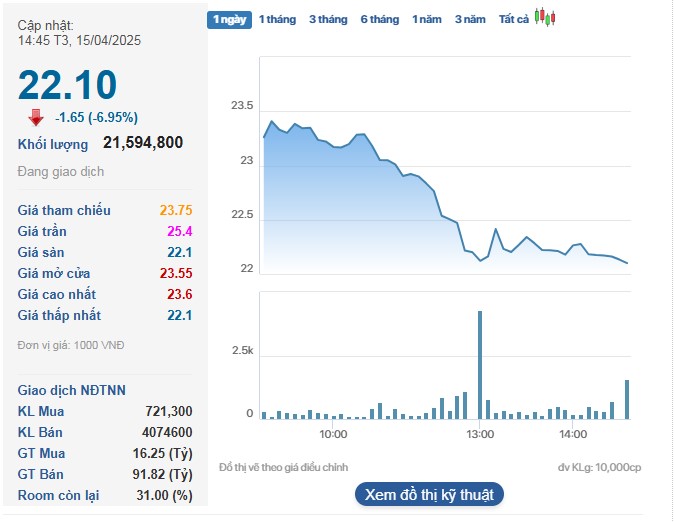
Task: Click the red down arrow indicator
Action: pos(36,117)
